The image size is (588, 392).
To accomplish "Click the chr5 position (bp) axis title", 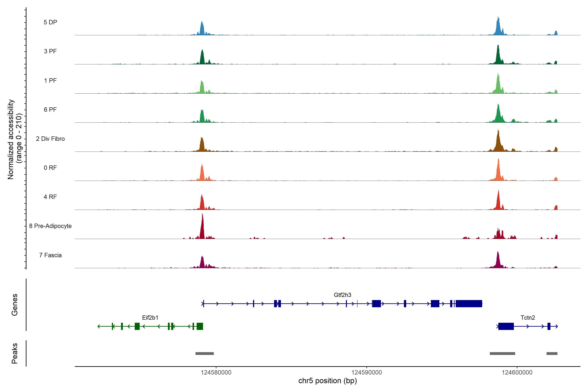I will pyautogui.click(x=327, y=381).
